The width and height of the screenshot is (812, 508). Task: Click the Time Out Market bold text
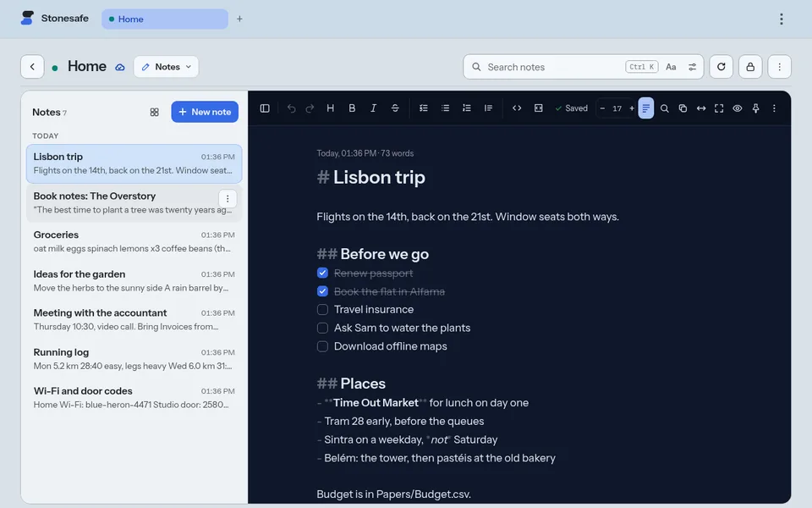click(x=376, y=403)
